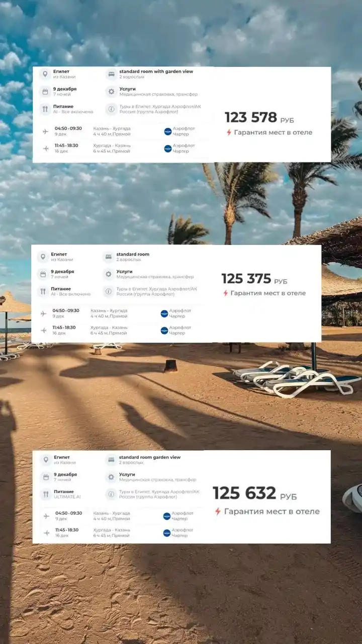The image size is (362, 644).
Task: Click the lightning bolt icon under 123 578 RUB
Action: click(x=229, y=132)
